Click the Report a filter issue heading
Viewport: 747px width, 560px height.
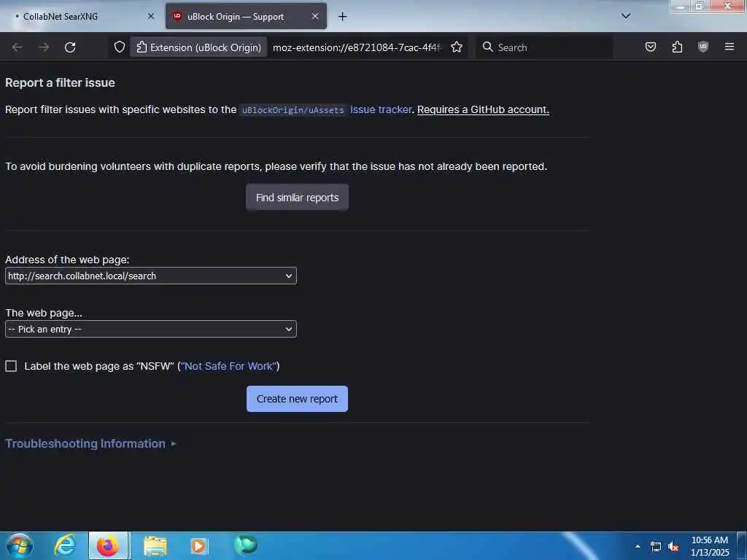[60, 83]
